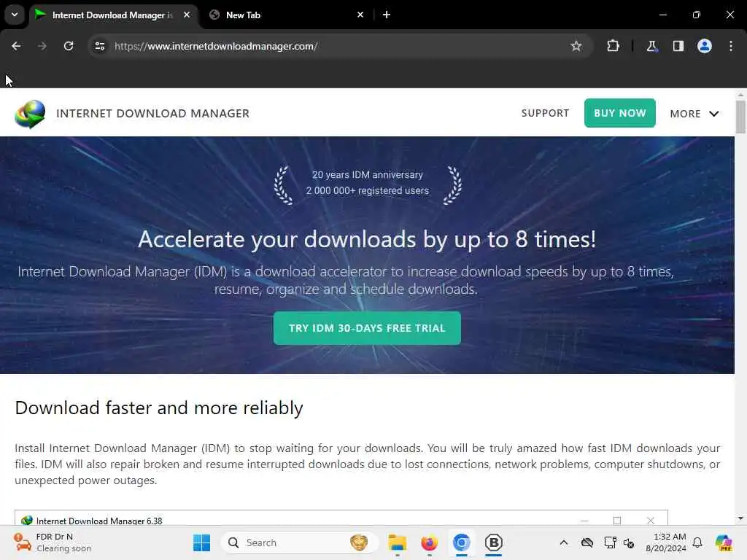Screen dimensions: 747x560
Task: Open the tab search dropdown arrow
Action: [x=15, y=15]
